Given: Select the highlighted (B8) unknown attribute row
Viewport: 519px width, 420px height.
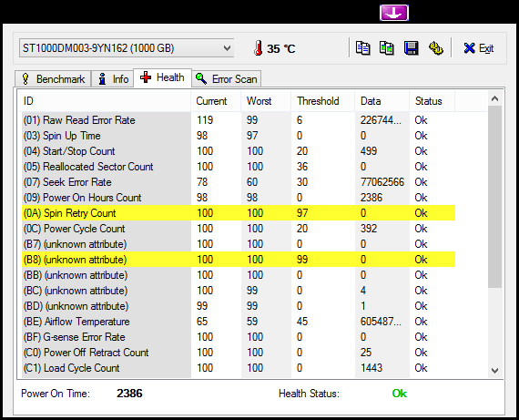Looking at the screenshot, I should point(239,260).
